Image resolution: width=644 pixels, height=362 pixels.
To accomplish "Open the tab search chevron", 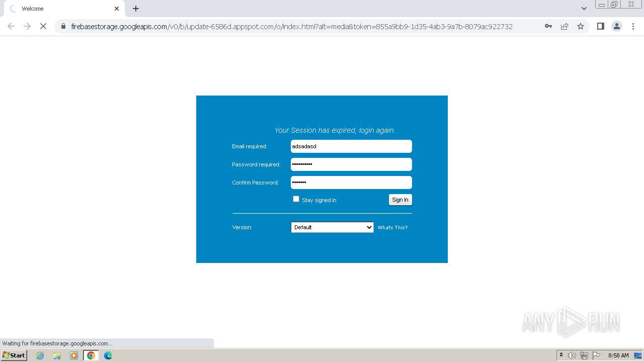I will 584,9.
